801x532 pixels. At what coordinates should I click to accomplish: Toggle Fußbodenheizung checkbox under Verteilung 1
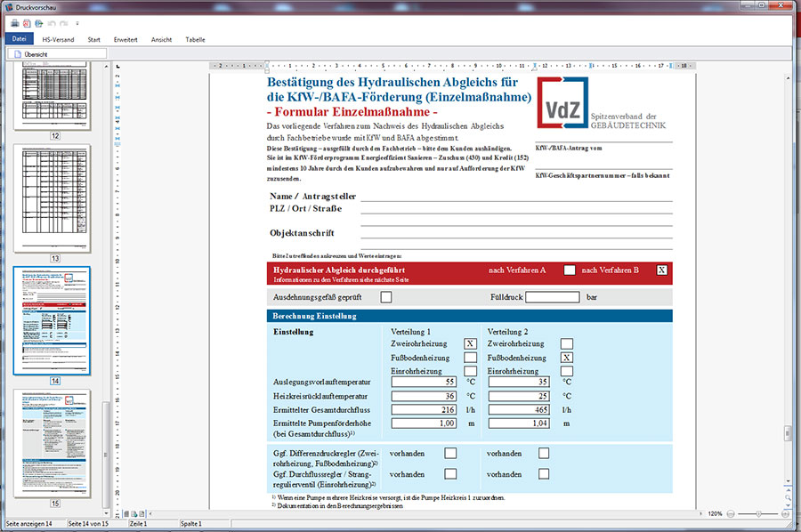[x=470, y=358]
